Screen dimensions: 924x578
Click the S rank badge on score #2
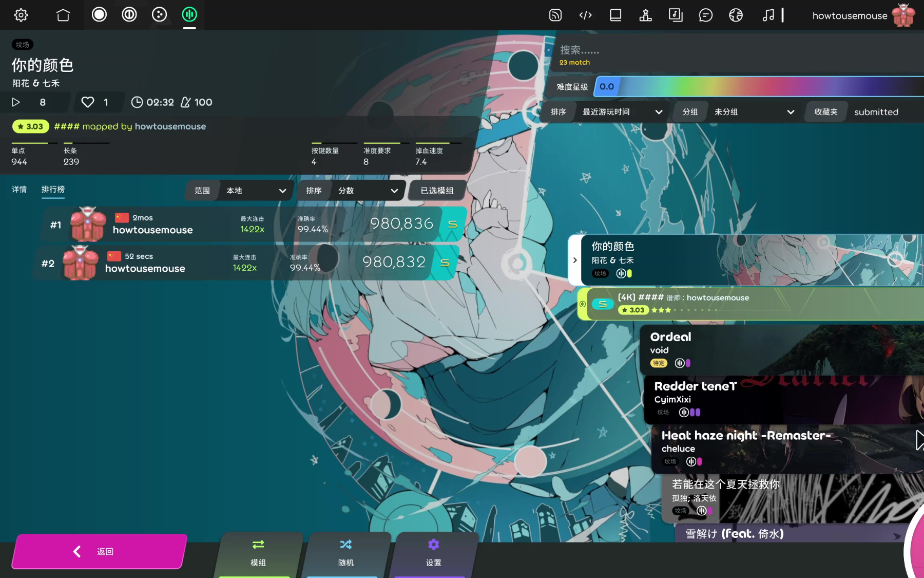[x=445, y=263]
